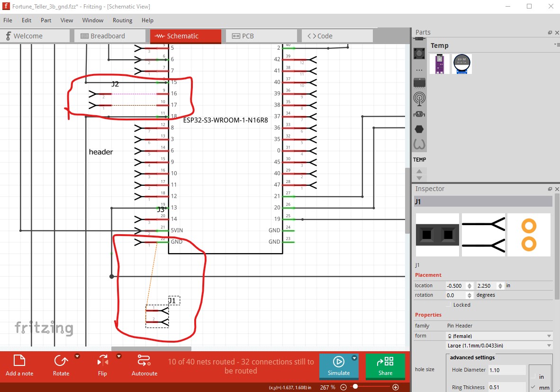This screenshot has height=392, width=560.
Task: Click the green Share button
Action: 385,366
